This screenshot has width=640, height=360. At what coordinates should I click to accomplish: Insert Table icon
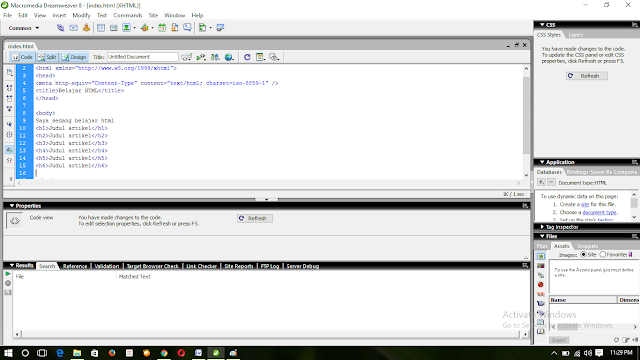pyautogui.click(x=101, y=28)
